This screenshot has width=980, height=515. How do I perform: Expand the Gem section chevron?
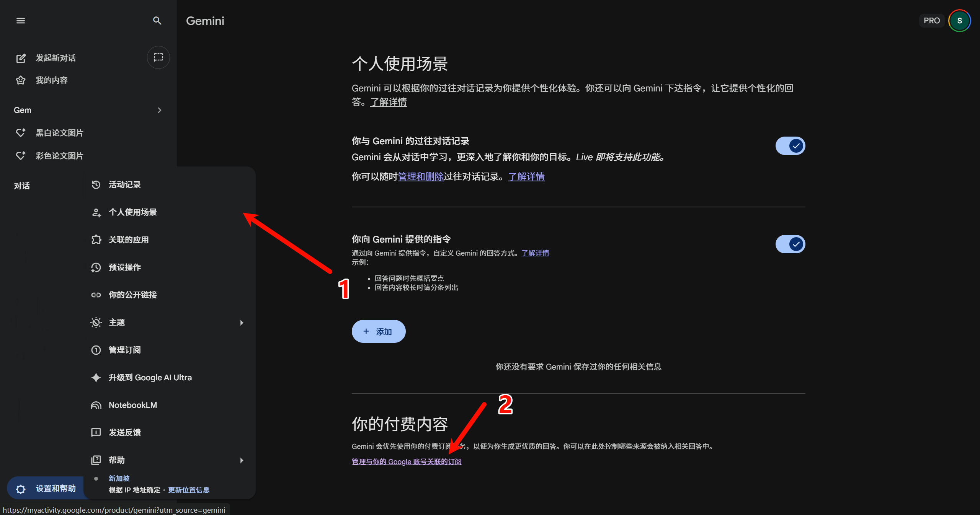coord(160,110)
